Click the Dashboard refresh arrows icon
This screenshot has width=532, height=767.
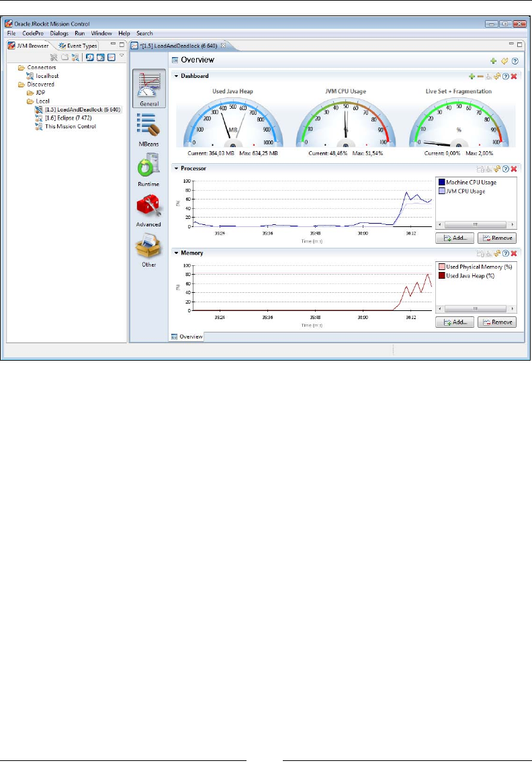[x=497, y=77]
